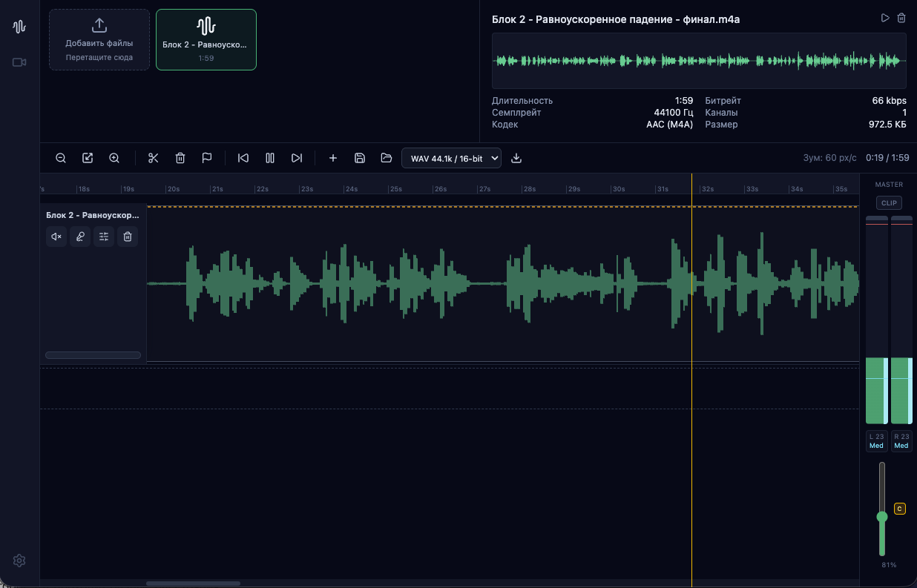
Task: Select the Блок 2 audio file card
Action: (206, 39)
